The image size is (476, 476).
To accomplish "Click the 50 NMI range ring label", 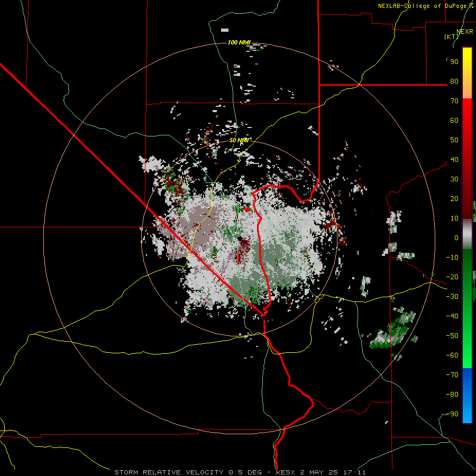I will (x=239, y=140).
